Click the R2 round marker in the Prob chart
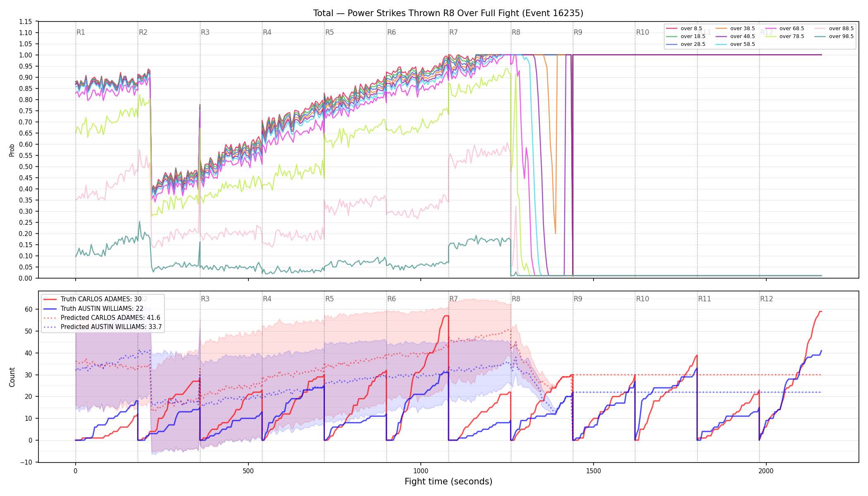The height and width of the screenshot is (496, 868). pyautogui.click(x=143, y=32)
